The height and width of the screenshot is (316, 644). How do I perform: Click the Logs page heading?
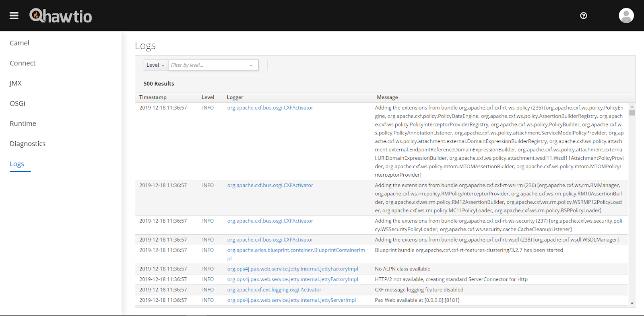coord(145,46)
